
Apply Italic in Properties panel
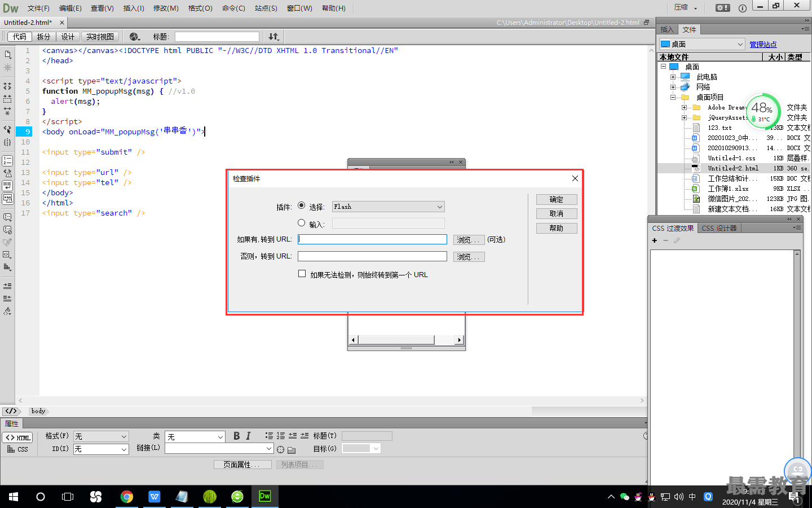coord(248,436)
